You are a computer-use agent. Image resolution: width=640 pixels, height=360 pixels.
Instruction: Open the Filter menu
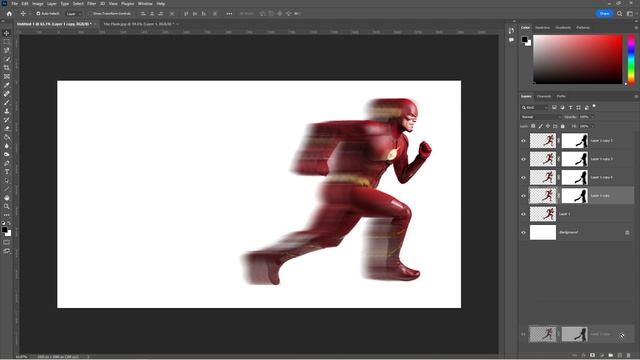pos(91,3)
